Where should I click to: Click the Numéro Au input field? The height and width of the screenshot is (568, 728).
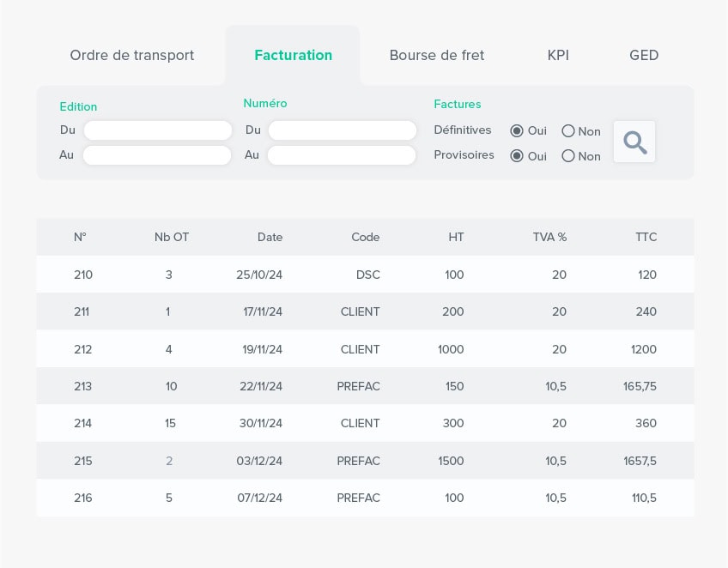tap(341, 154)
